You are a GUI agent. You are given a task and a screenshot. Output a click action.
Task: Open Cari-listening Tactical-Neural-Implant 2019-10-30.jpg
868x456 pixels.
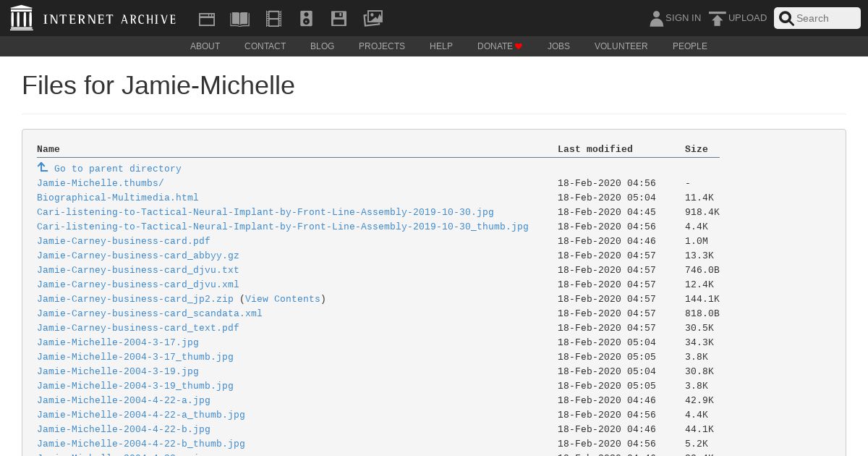click(x=265, y=212)
